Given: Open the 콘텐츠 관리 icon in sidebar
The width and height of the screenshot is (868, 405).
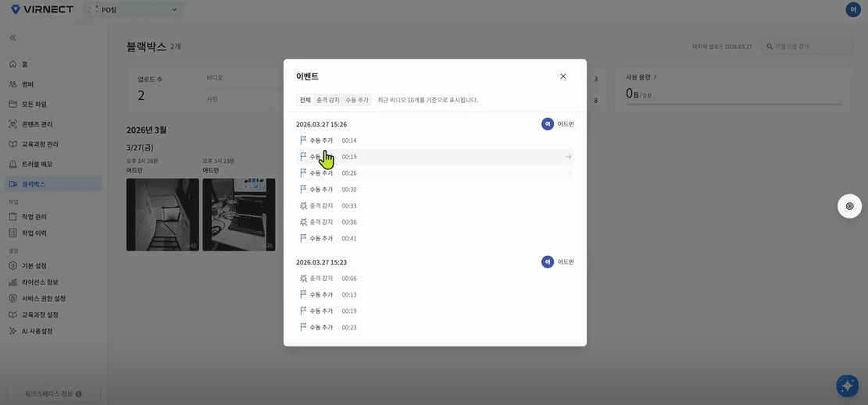Looking at the screenshot, I should tap(13, 124).
